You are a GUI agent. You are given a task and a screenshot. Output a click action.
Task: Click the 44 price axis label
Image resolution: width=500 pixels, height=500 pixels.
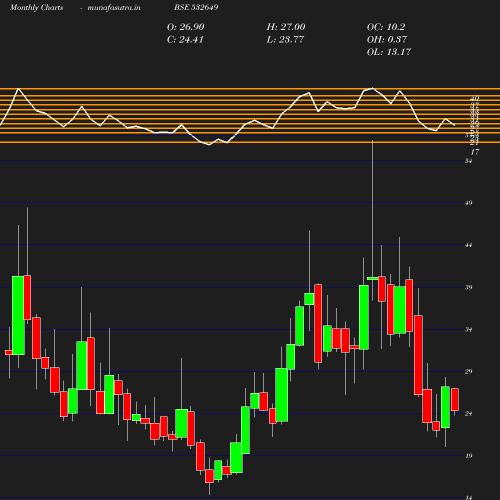(x=469, y=245)
